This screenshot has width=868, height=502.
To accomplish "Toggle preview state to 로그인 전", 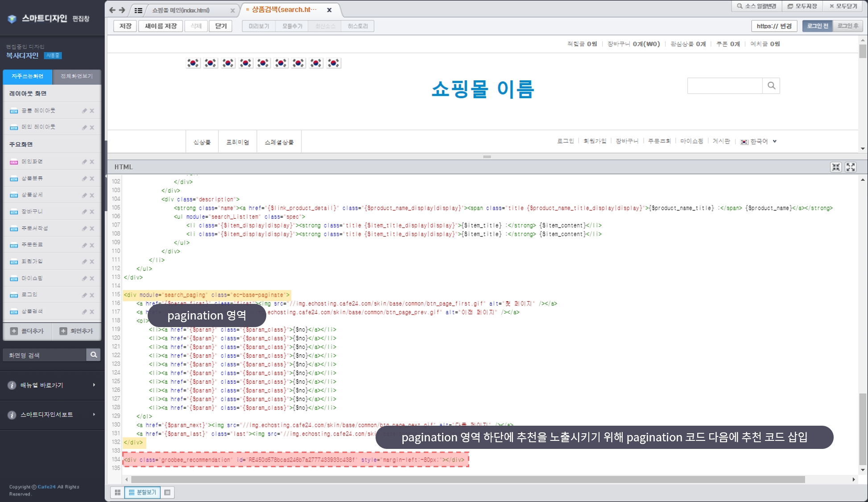I will (817, 26).
